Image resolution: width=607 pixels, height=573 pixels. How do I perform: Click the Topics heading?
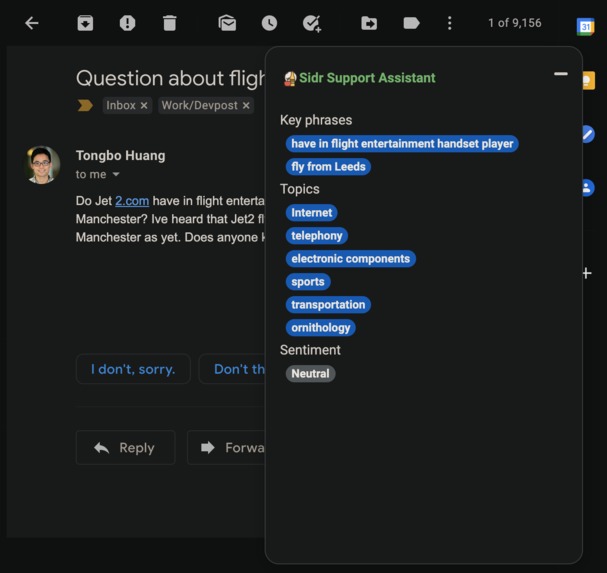pyautogui.click(x=300, y=189)
